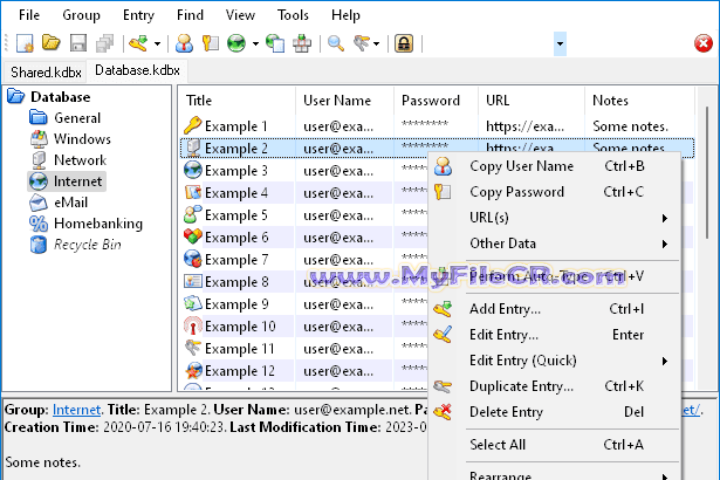Viewport: 720px width, 480px height.
Task: Click Copy Password toolbar icon
Action: click(210, 44)
